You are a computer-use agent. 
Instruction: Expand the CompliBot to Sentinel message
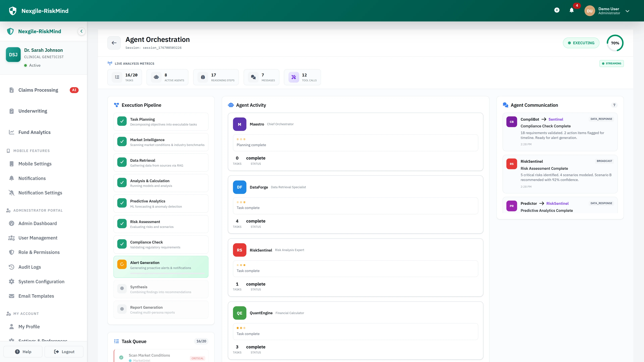click(x=560, y=132)
